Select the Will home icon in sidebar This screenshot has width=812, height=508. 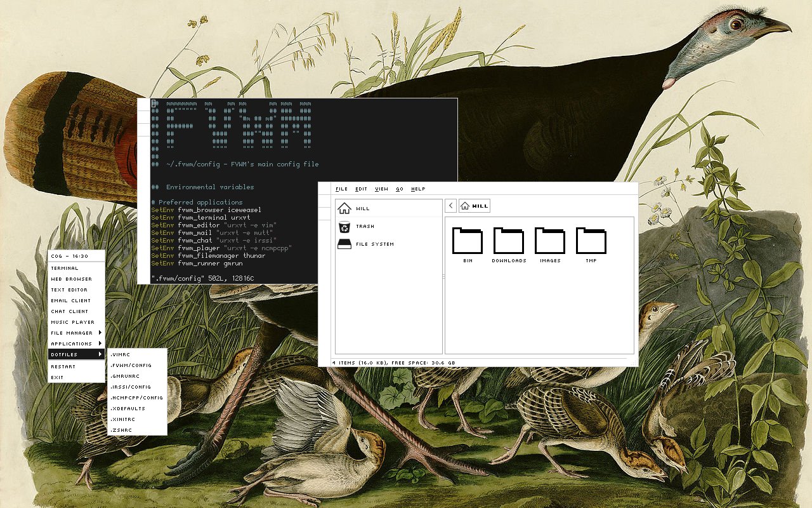pos(344,208)
